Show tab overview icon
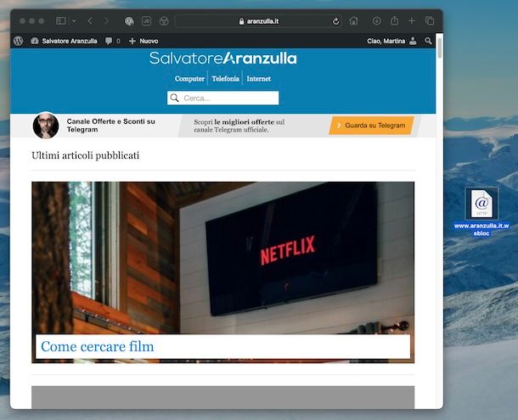This screenshot has width=518, height=420. 430,21
